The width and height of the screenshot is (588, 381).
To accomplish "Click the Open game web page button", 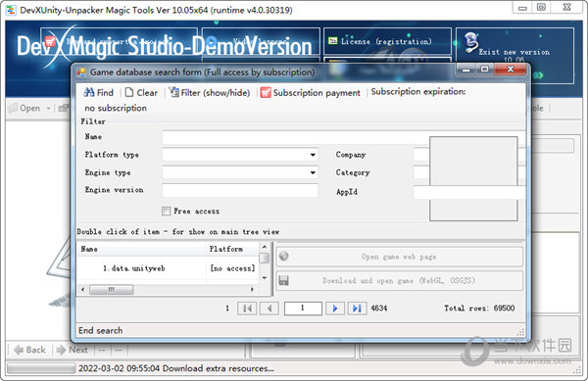I will (400, 257).
